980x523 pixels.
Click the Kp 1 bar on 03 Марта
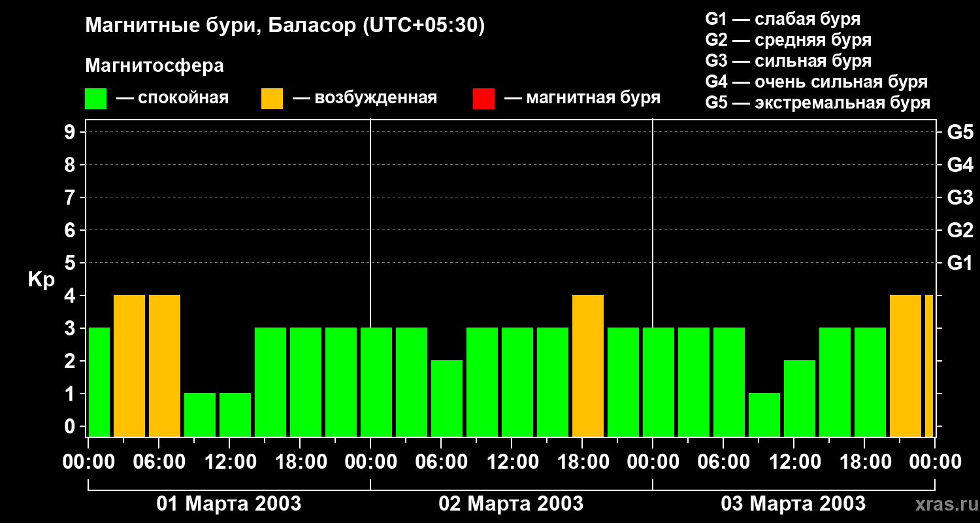point(764,415)
